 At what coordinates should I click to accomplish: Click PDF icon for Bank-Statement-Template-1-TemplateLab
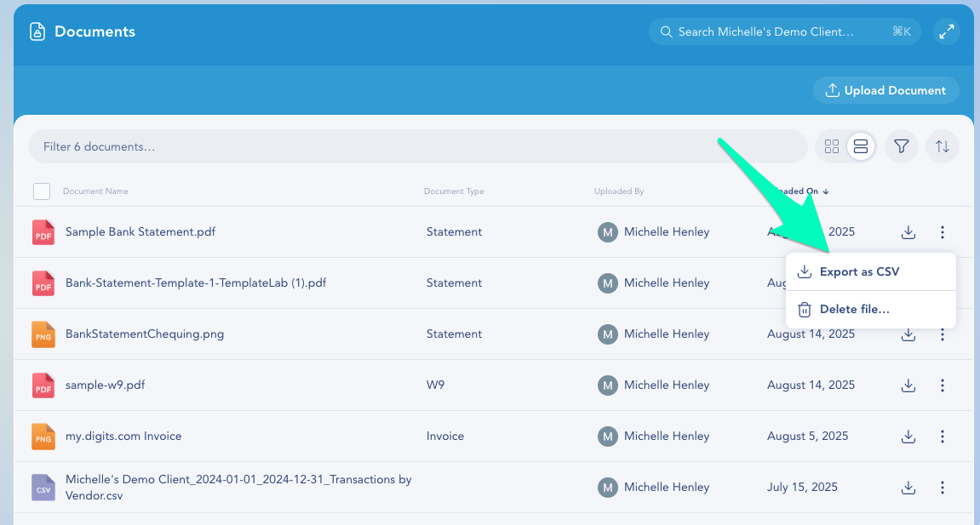(43, 283)
